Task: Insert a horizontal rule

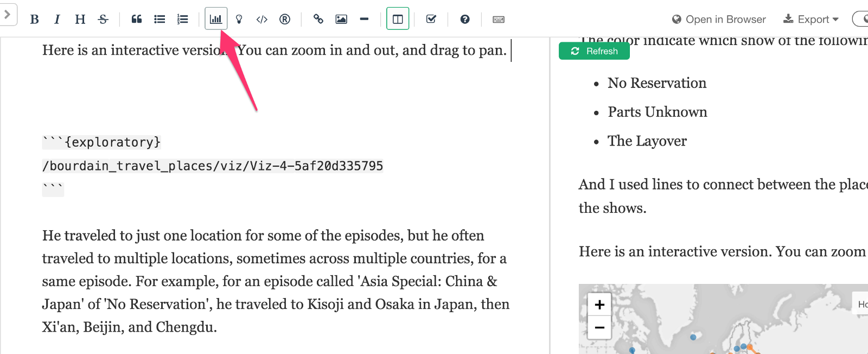Action: (364, 20)
